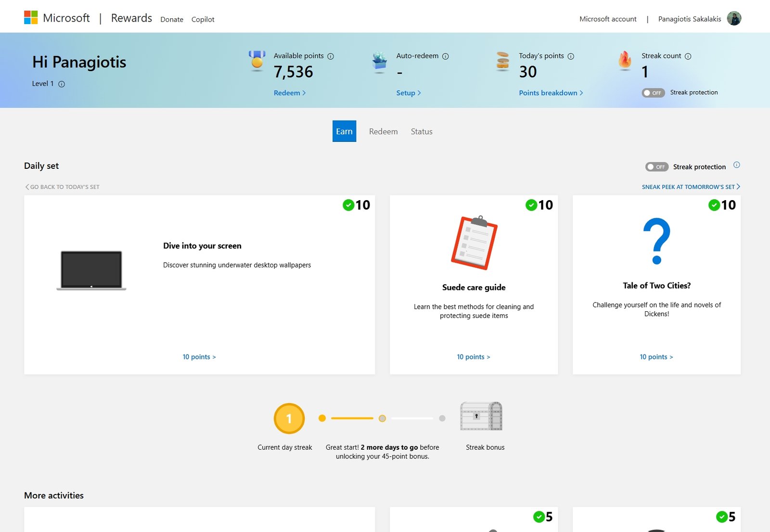The image size is (770, 532).
Task: Open Auto-redeem Setup link
Action: 409,93
